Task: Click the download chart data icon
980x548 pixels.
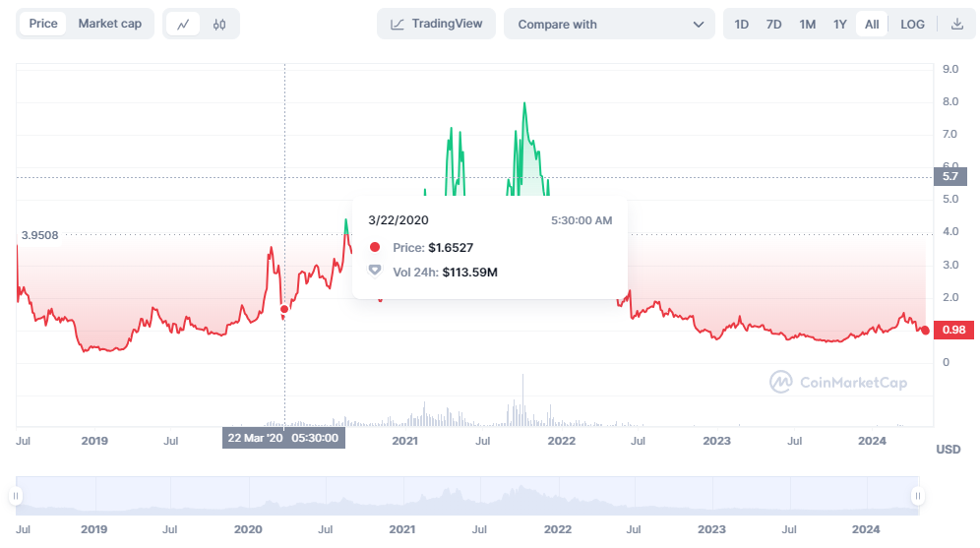Action: click(x=957, y=25)
